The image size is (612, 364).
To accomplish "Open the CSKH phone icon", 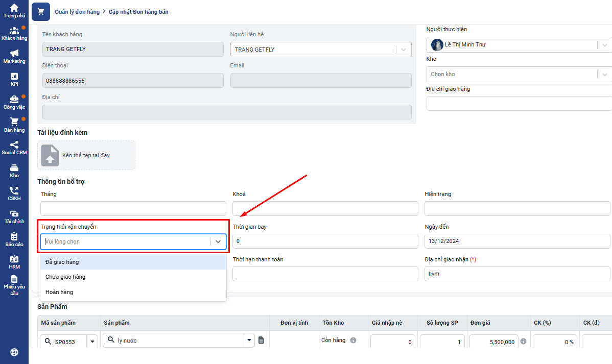I will coord(14,191).
